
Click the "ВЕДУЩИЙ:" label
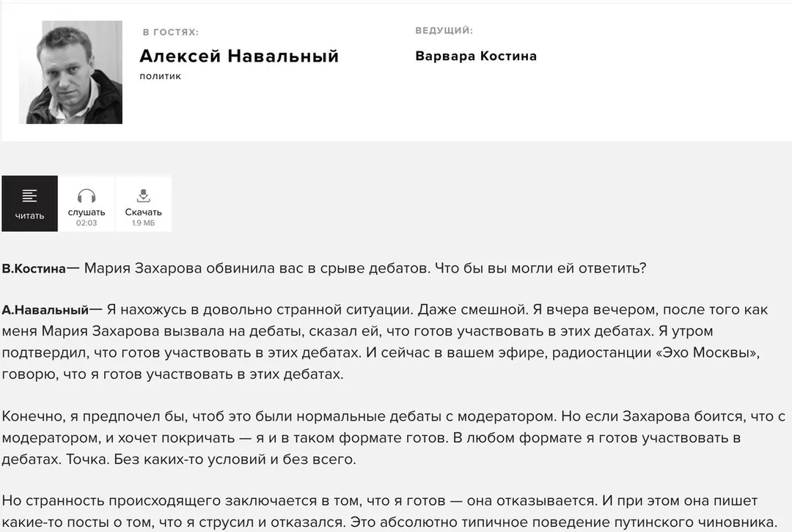click(444, 31)
